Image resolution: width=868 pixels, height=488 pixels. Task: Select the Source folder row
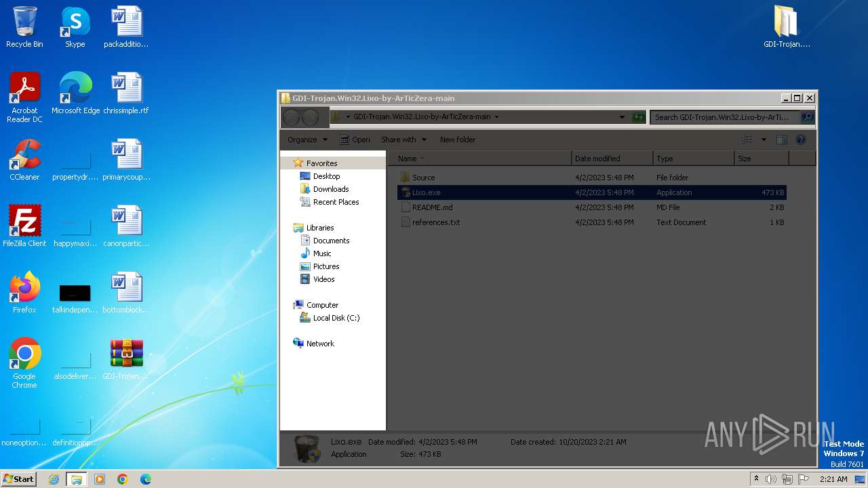[591, 178]
